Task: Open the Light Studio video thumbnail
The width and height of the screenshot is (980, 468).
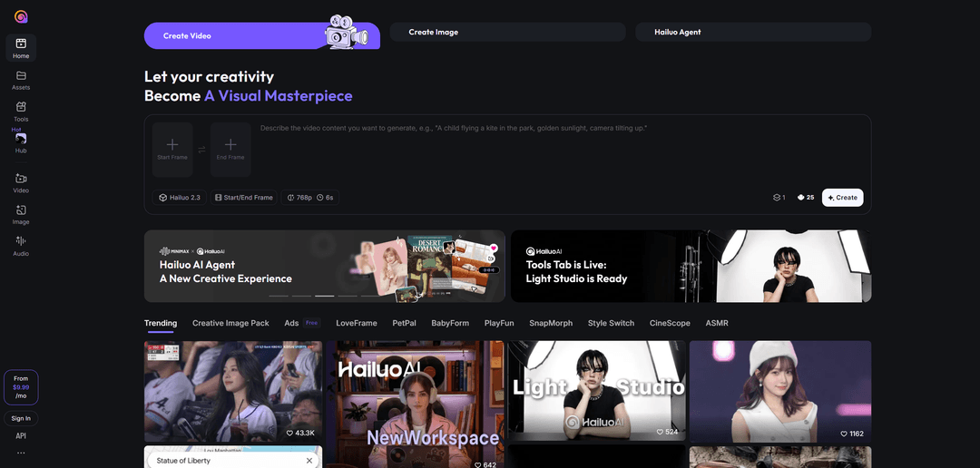Action: click(x=597, y=391)
